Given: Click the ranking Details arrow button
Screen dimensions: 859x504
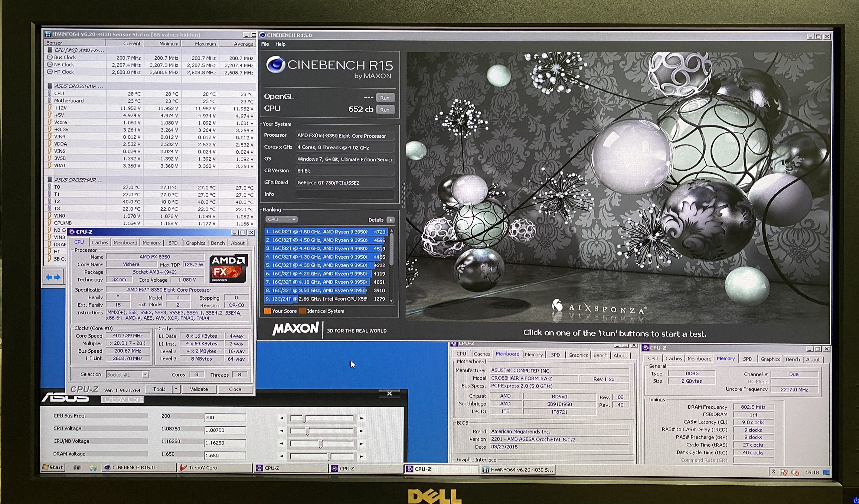Looking at the screenshot, I should click(391, 220).
